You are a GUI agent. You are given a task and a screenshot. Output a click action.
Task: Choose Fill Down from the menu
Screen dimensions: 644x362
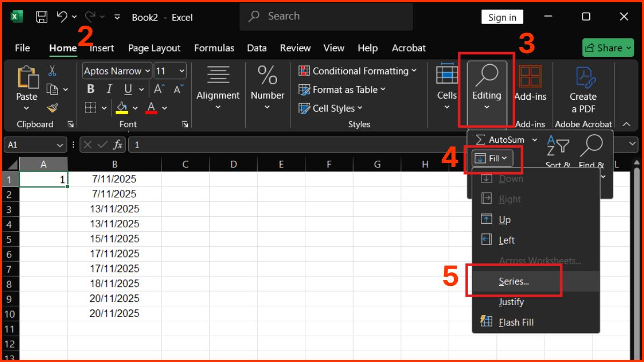coord(511,179)
